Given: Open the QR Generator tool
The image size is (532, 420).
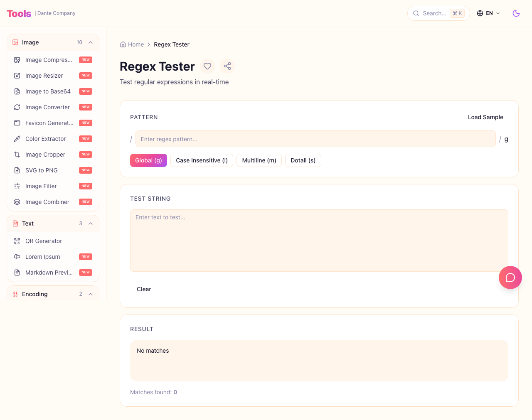Looking at the screenshot, I should pos(43,241).
